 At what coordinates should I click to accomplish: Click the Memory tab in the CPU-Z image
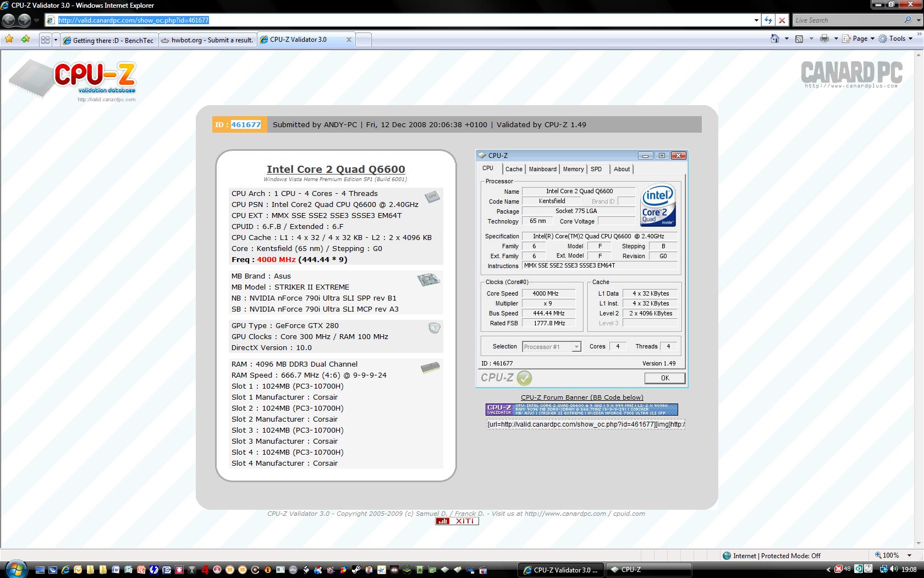[573, 169]
